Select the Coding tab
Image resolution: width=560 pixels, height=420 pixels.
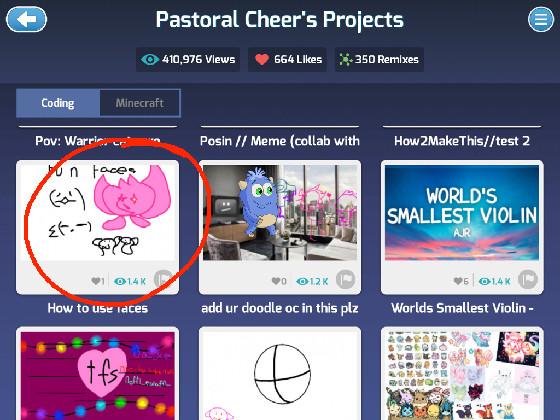58,103
